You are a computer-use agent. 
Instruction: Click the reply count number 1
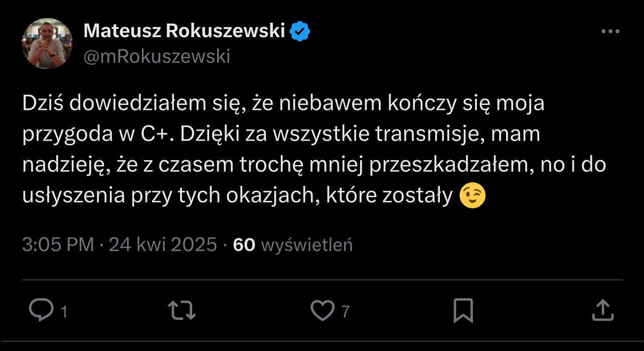[64, 312]
